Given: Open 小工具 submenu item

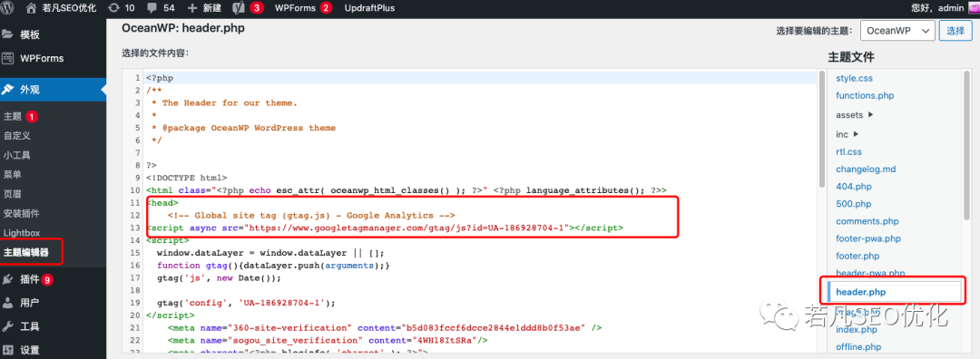Looking at the screenshot, I should (17, 155).
